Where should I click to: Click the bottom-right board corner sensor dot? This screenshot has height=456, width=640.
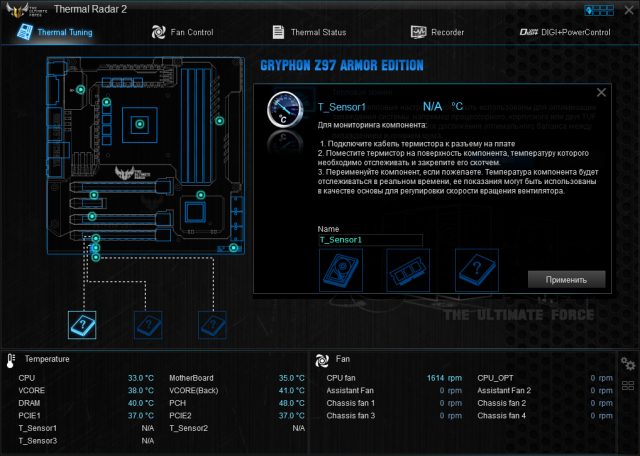click(x=233, y=248)
